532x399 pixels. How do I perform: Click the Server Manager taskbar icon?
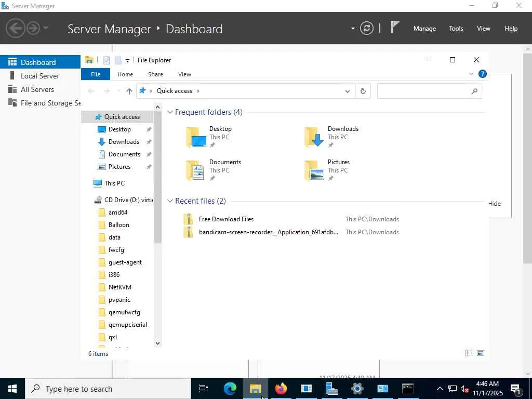point(331,389)
